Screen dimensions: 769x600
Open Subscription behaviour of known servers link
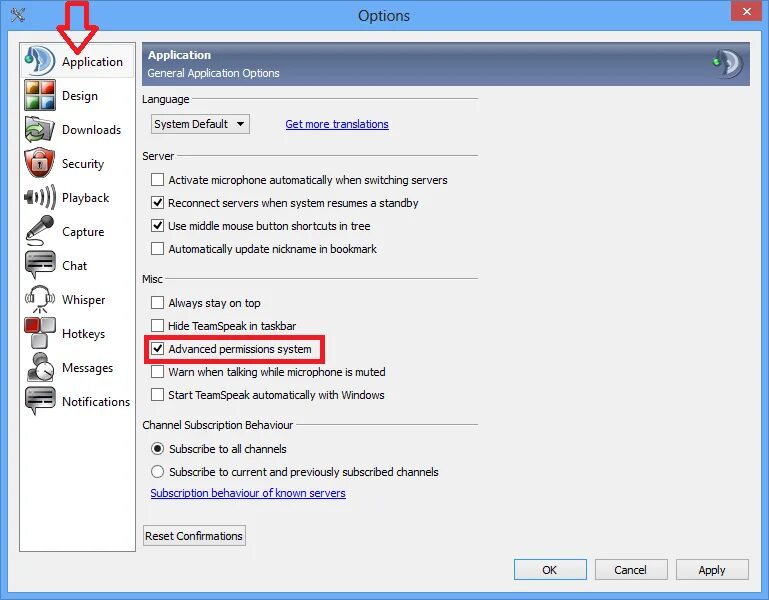click(x=248, y=493)
